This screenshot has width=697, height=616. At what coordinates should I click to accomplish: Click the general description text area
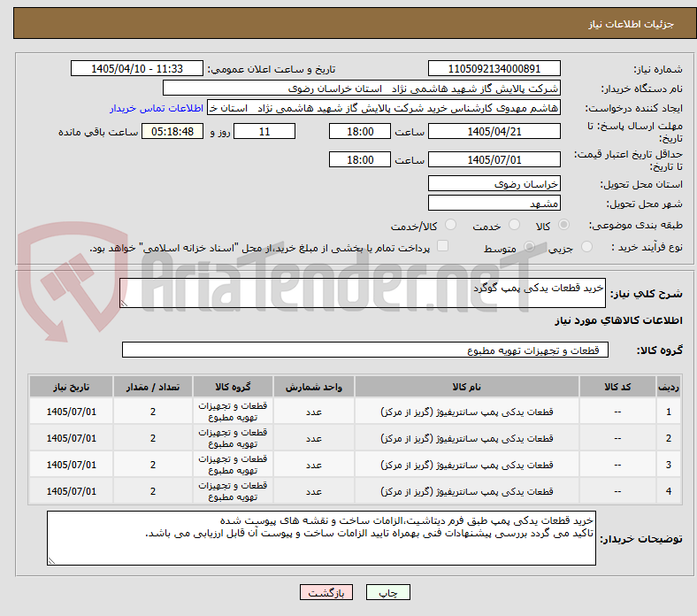click(363, 293)
